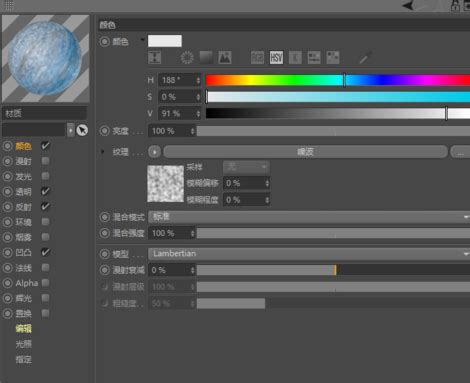Toggle compact color chooser icon
Image resolution: width=470 pixels, height=383 pixels.
click(x=155, y=58)
